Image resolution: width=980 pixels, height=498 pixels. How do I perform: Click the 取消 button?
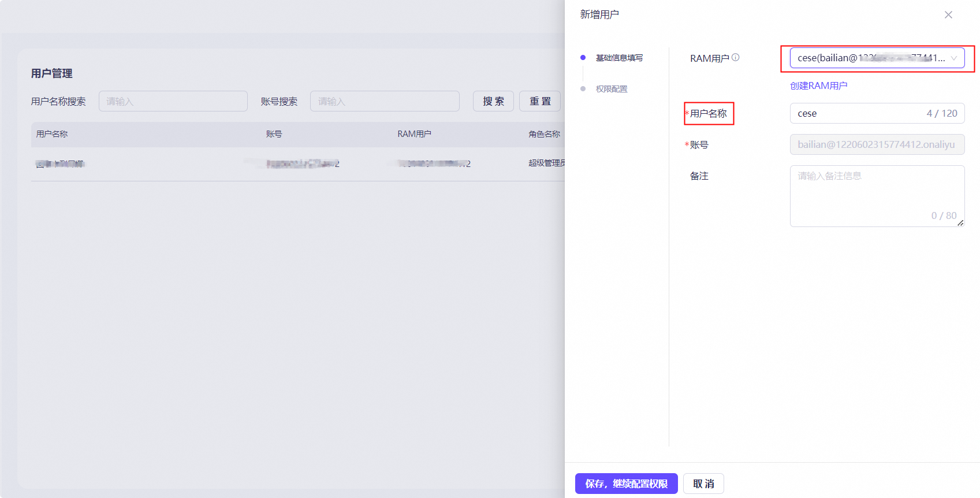tap(703, 484)
